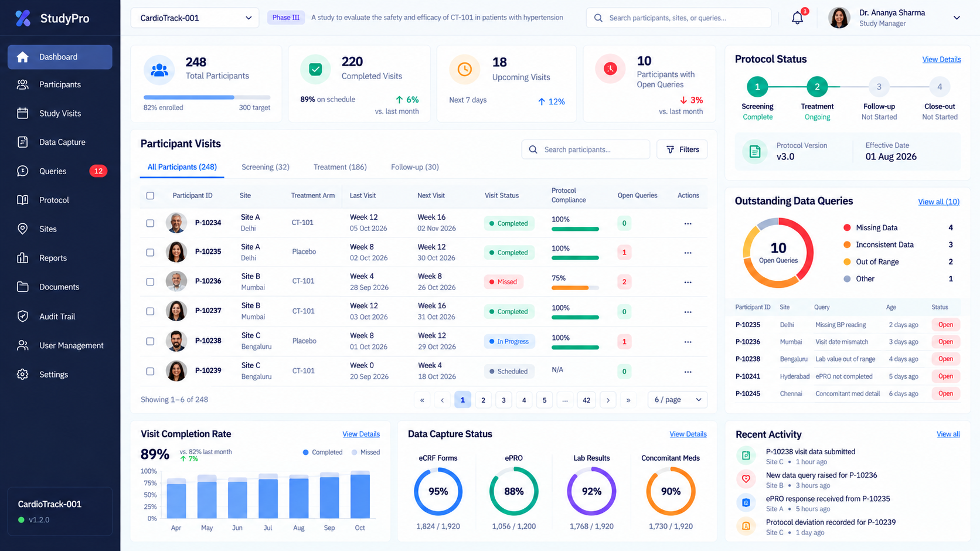Viewport: 980px width, 551px height.
Task: Switch to Follow-up (30) tab
Action: (x=415, y=167)
